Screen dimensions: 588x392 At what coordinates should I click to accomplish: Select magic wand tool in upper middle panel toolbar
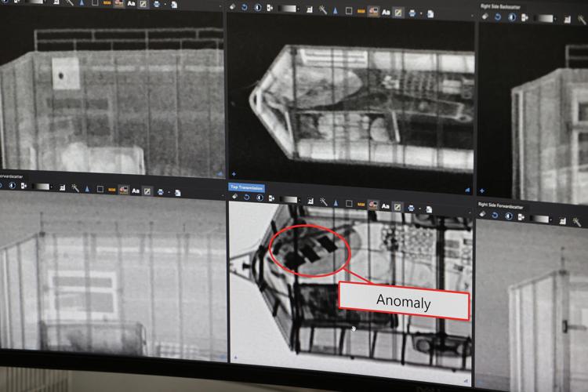322,10
